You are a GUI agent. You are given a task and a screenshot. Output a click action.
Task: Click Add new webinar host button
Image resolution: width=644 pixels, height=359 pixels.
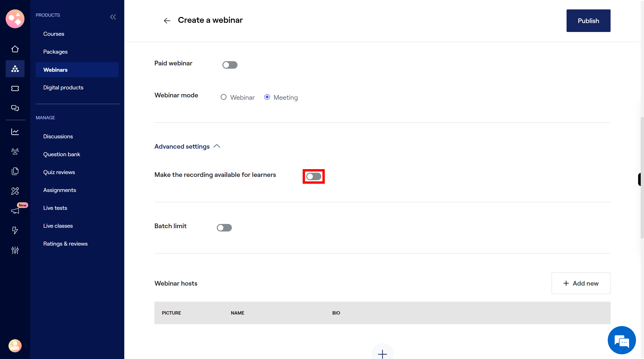(x=581, y=283)
